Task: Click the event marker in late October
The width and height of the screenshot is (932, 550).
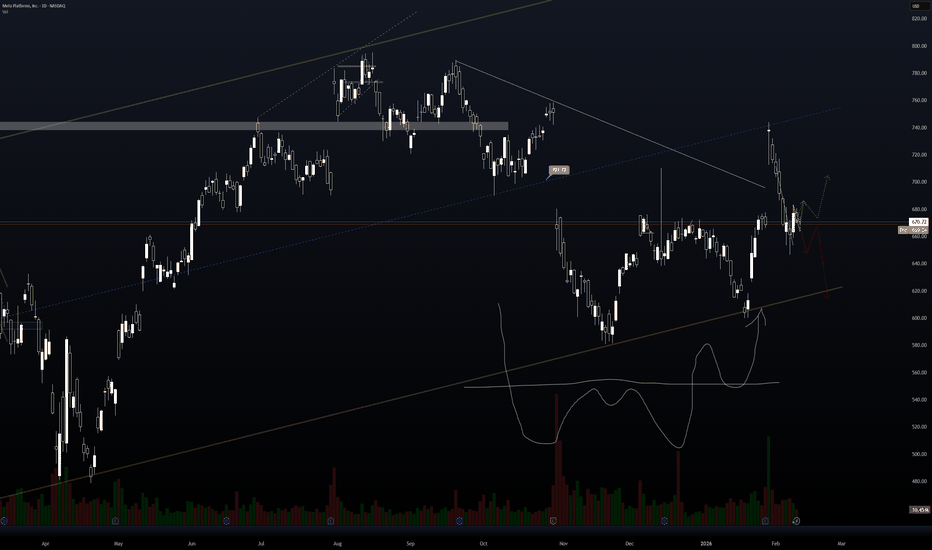Action: [553, 521]
